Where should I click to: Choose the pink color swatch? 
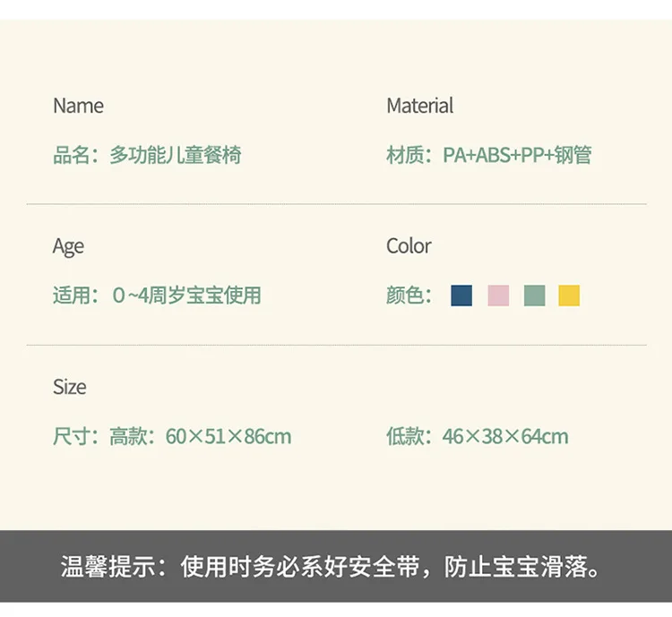pos(498,296)
